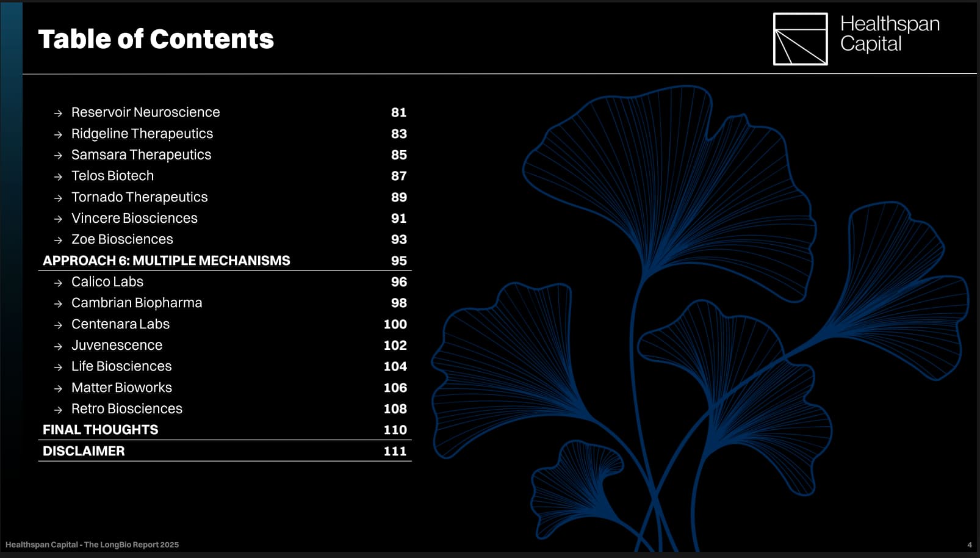Viewport: 980px width, 558px height.
Task: Click page number 95
Action: click(x=399, y=261)
